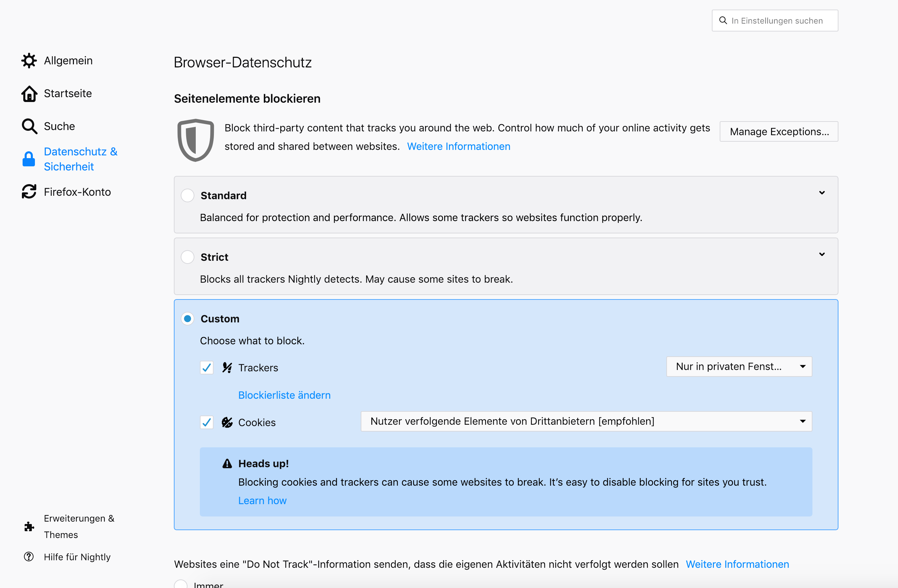
Task: Click the Startseite house icon
Action: 29,93
